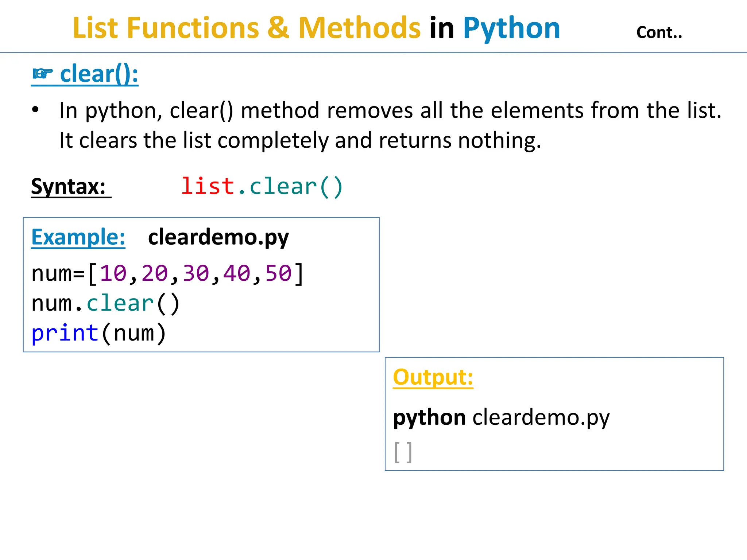This screenshot has width=747, height=560.
Task: Click the bullet point before description
Action: pyautogui.click(x=35, y=109)
